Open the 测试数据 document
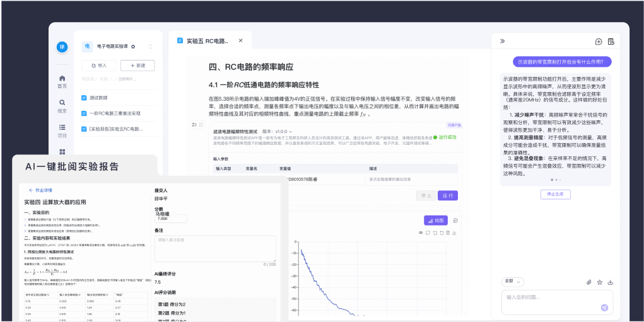The height and width of the screenshot is (322, 644). tap(119, 98)
